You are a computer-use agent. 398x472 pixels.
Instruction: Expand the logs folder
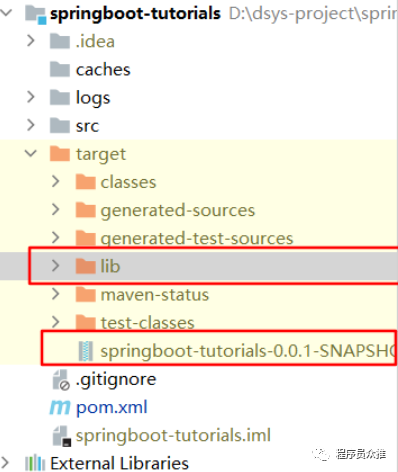(31, 97)
